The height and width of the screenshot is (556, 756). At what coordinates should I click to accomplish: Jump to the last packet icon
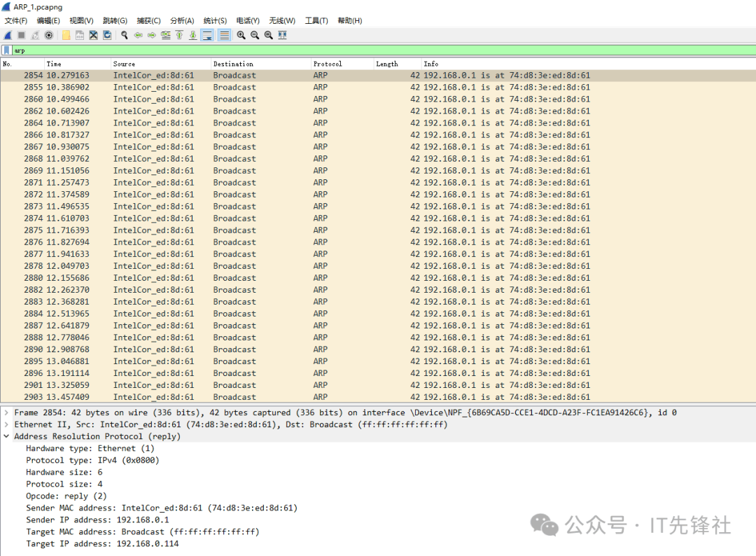tap(192, 35)
